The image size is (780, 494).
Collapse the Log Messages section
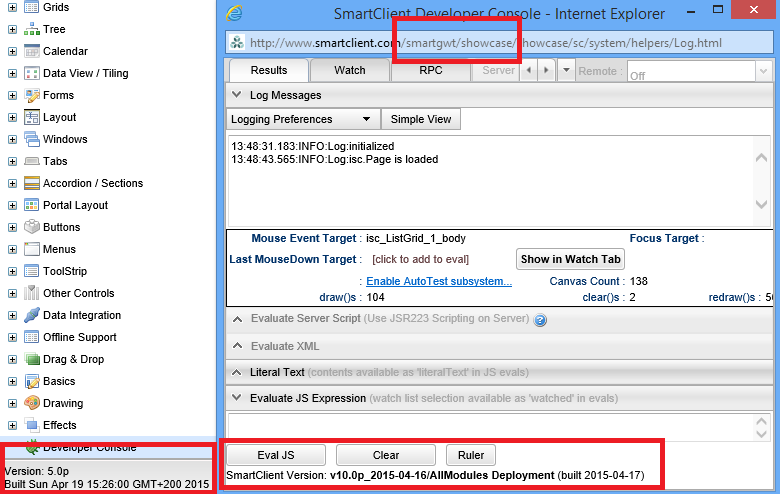(237, 95)
